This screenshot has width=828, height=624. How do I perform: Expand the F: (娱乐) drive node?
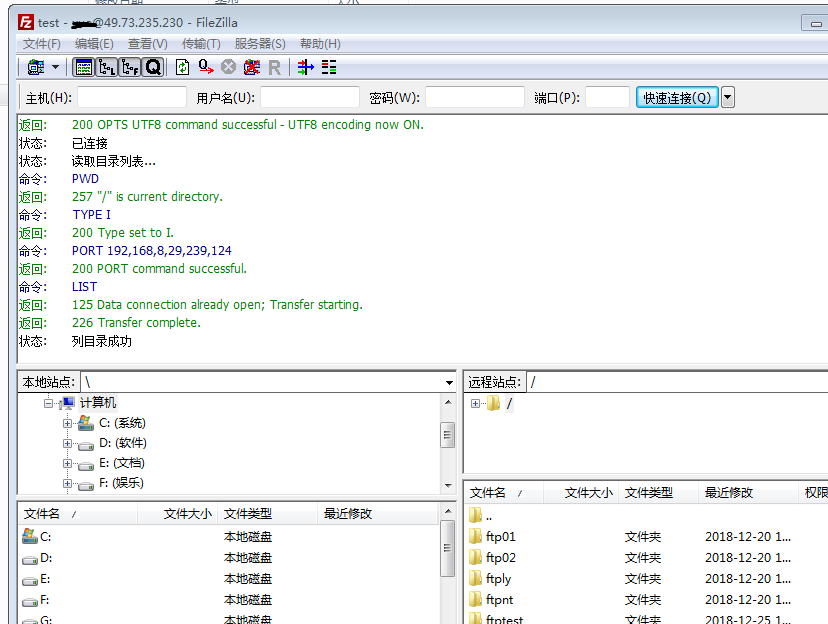pos(67,484)
